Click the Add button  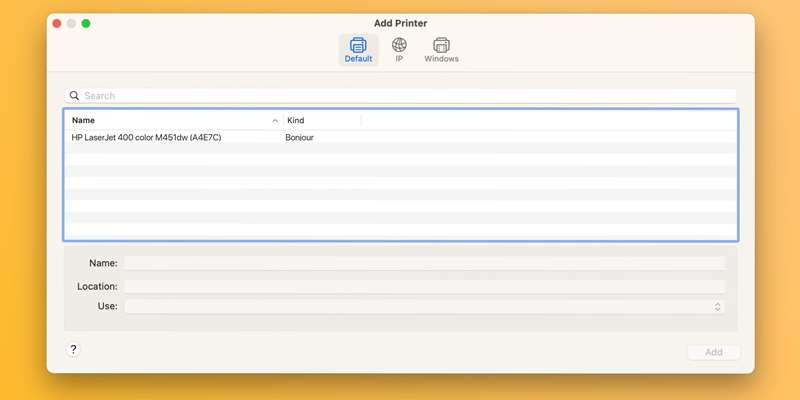[x=713, y=352]
